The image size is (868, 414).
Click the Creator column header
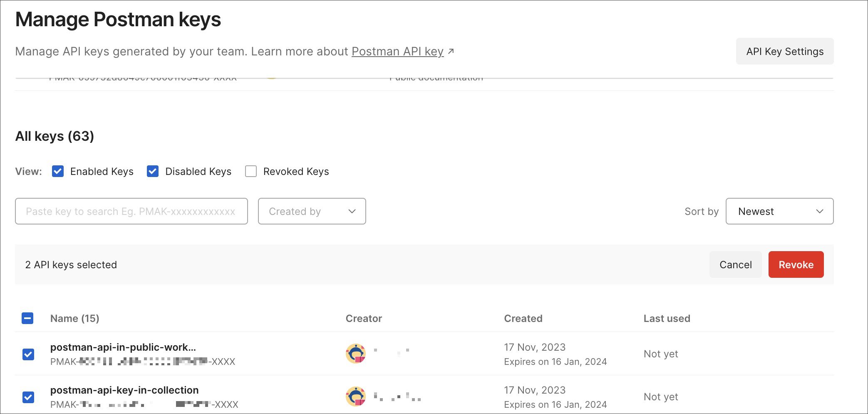pos(364,318)
